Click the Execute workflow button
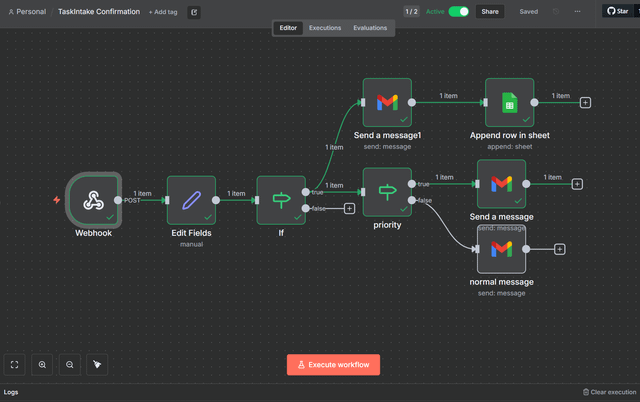 [333, 365]
